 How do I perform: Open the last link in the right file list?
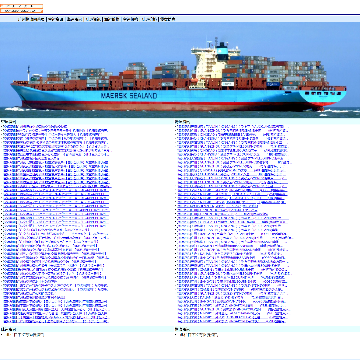coord(232,321)
